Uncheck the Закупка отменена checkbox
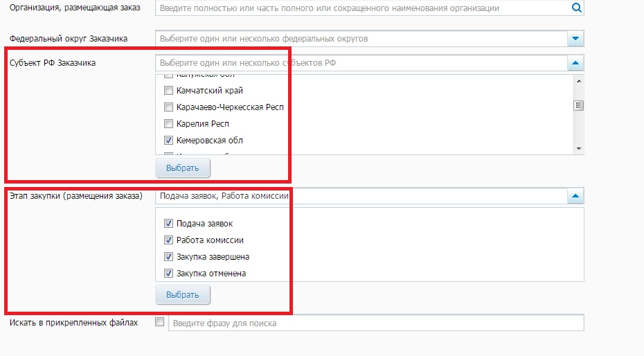 click(168, 273)
